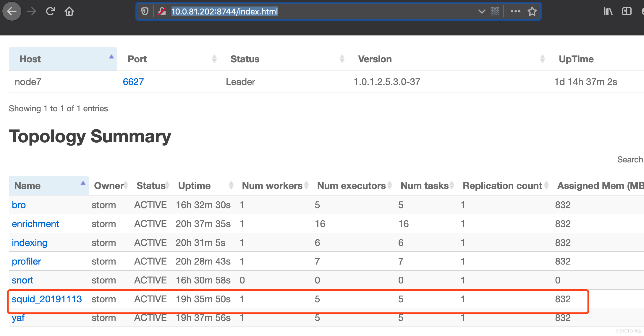Click enrichment uptime 20h 37m 35s
The image size is (644, 336).
coord(203,224)
